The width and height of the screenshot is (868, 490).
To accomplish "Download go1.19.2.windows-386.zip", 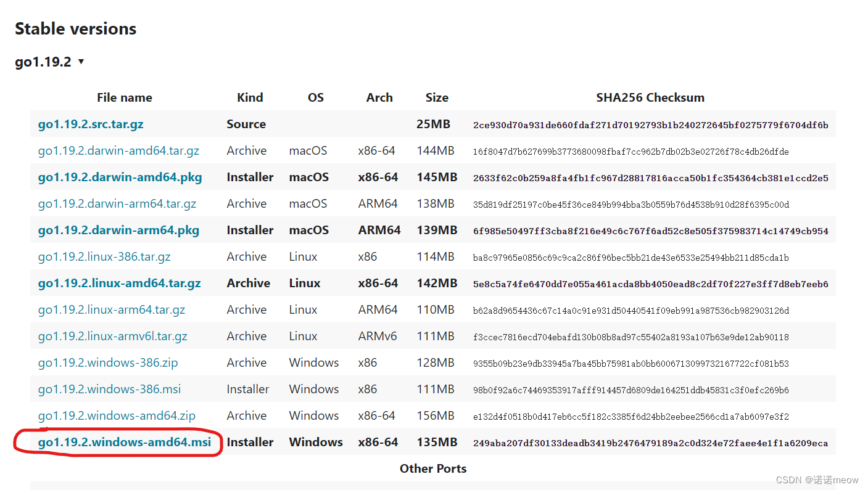I will (x=108, y=362).
